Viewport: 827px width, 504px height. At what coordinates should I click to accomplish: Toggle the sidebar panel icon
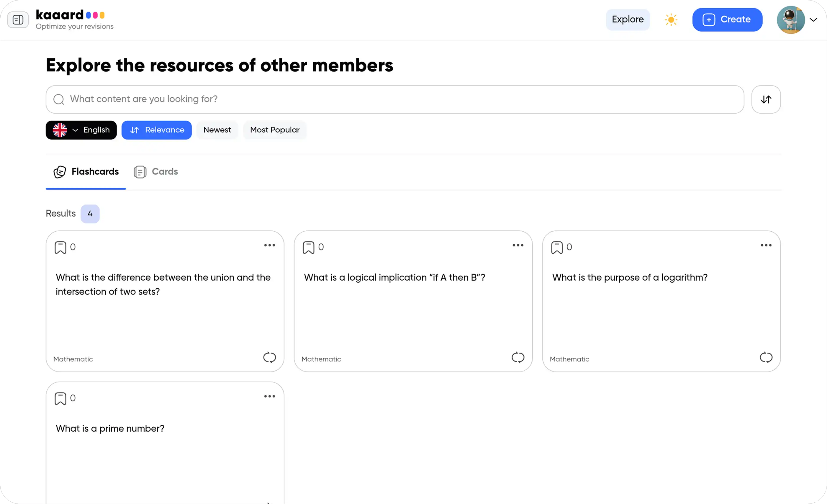(18, 20)
